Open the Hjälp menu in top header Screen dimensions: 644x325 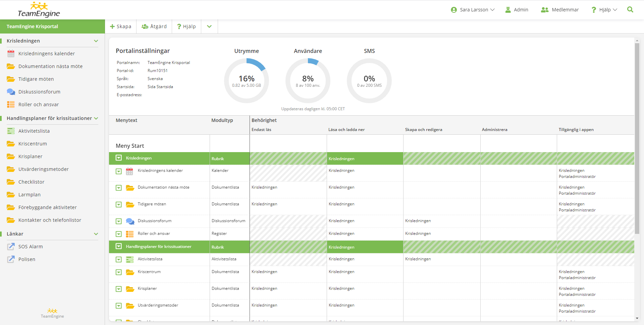coord(604,10)
